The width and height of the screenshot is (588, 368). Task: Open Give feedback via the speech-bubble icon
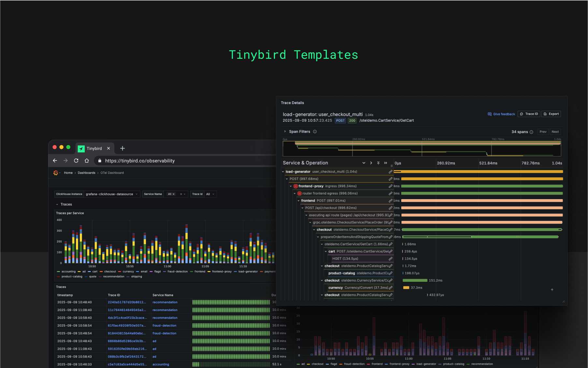[x=490, y=114]
